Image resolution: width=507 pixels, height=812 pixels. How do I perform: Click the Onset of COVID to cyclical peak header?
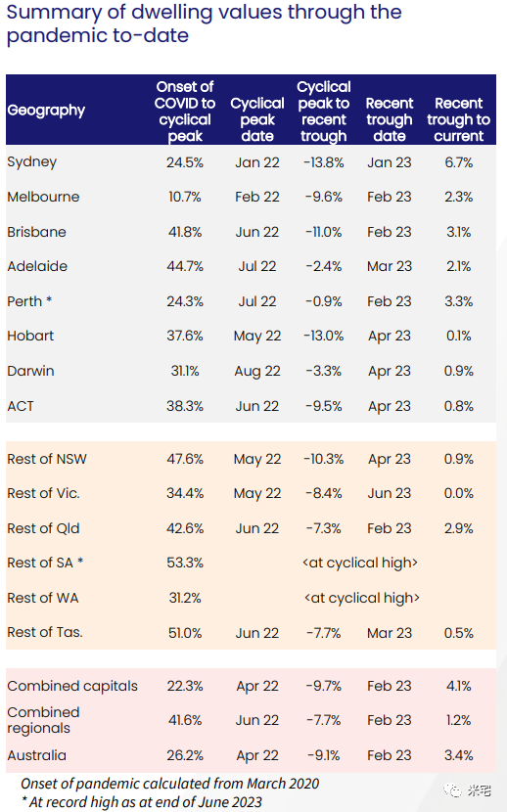(185, 112)
